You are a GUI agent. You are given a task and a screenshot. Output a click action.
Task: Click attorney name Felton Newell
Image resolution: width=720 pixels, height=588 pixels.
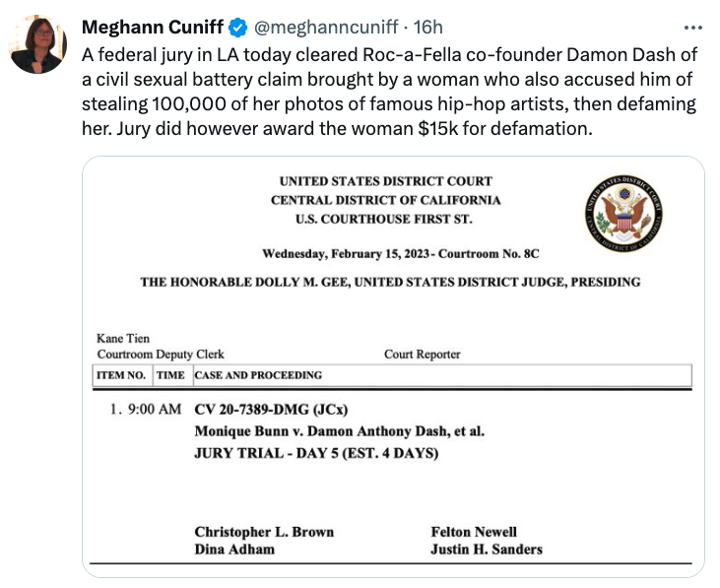coord(474,532)
